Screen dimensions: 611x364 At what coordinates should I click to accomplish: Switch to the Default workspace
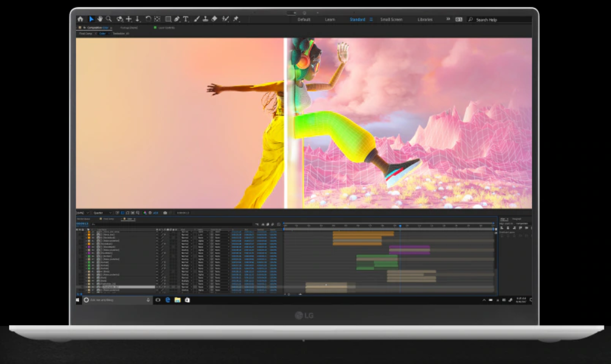coord(304,19)
